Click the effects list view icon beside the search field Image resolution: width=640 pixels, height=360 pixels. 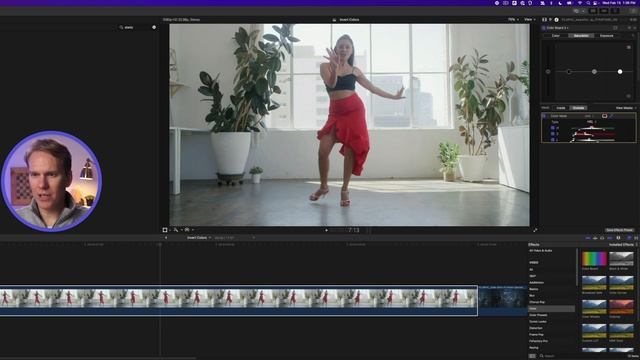coord(532,356)
